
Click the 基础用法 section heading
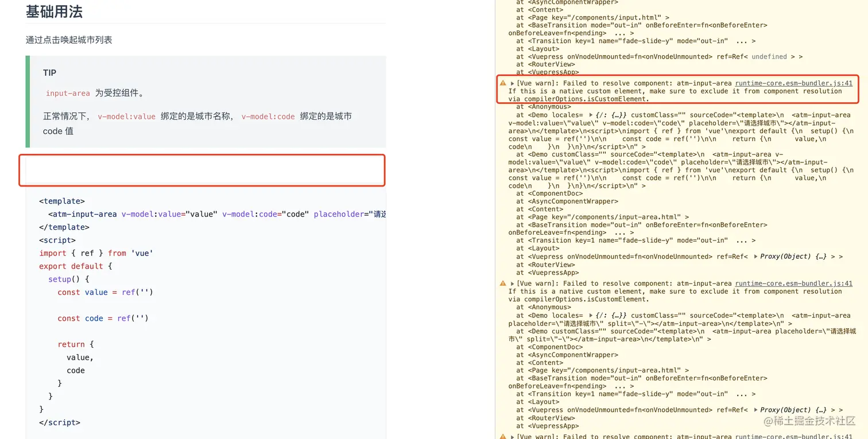pyautogui.click(x=54, y=11)
